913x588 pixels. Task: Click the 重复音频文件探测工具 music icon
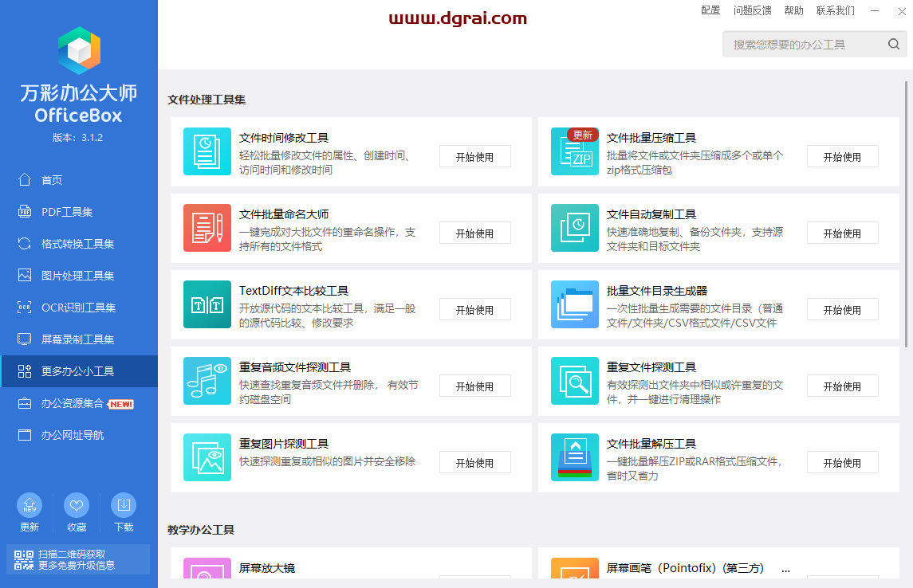point(207,381)
